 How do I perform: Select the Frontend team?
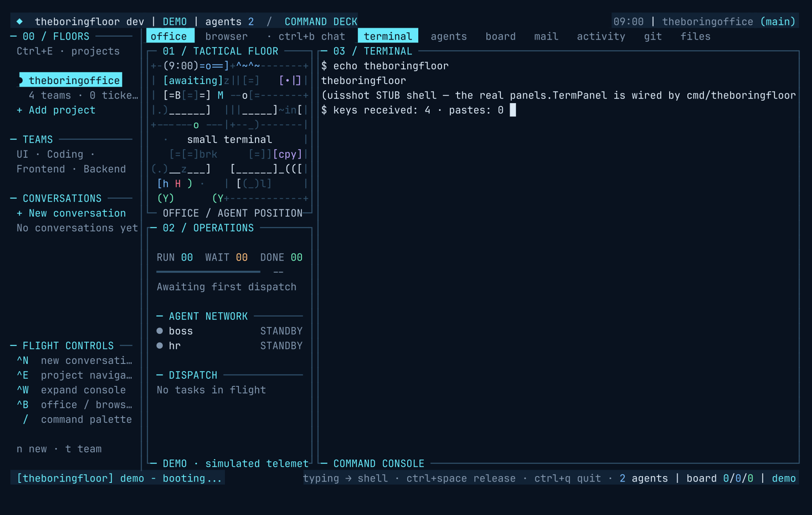pos(41,169)
